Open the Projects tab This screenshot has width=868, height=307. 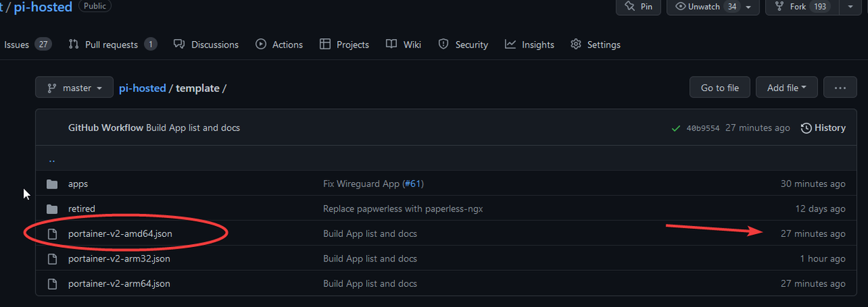pos(344,45)
